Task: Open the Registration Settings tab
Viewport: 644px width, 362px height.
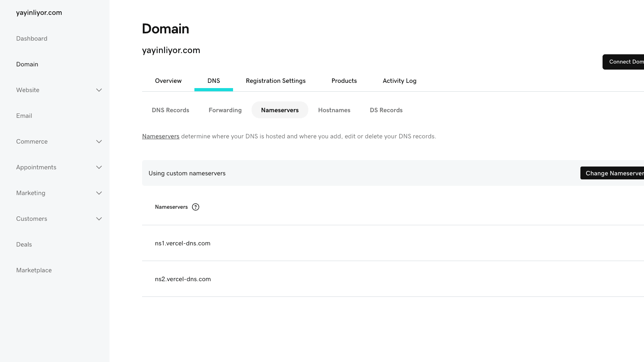Action: [x=276, y=81]
